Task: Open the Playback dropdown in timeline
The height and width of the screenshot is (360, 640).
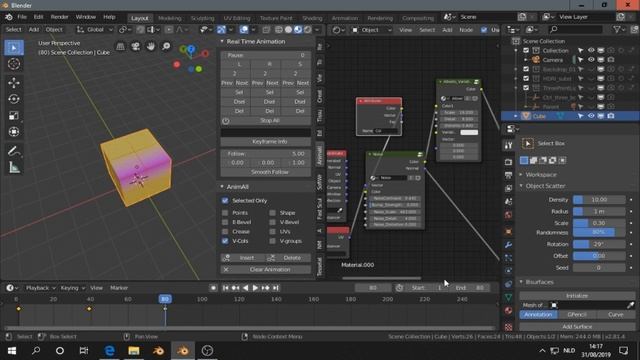Action: click(40, 288)
